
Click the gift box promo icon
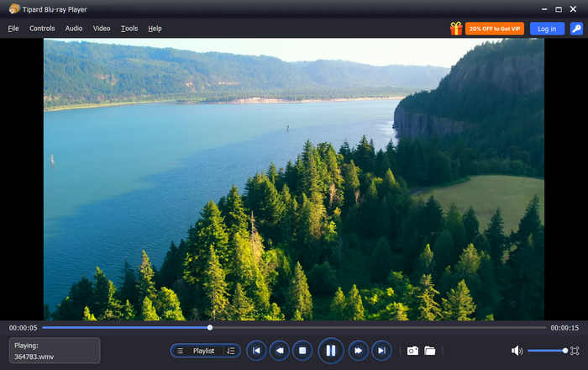456,29
